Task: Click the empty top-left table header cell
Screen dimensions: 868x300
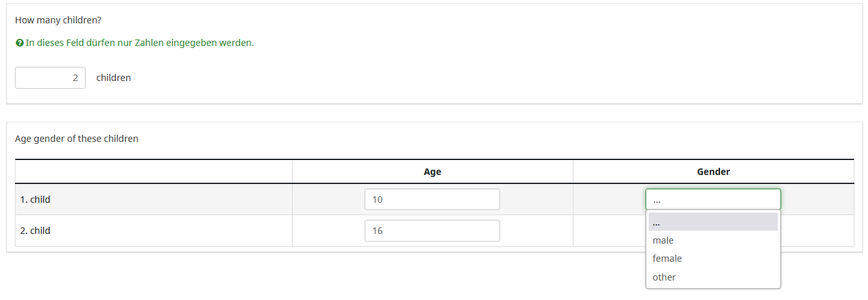Action: click(153, 172)
